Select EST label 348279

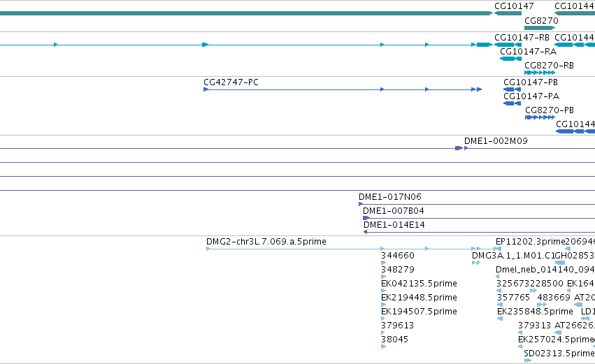click(398, 270)
